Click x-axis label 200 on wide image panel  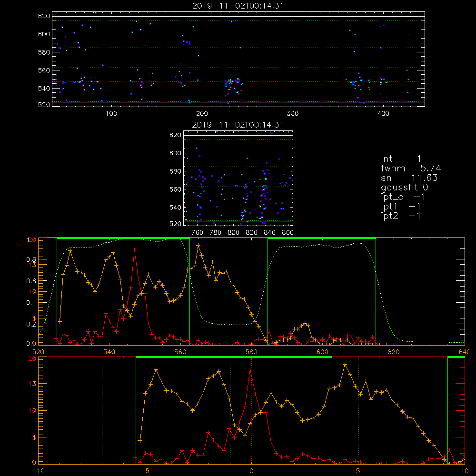pos(202,113)
